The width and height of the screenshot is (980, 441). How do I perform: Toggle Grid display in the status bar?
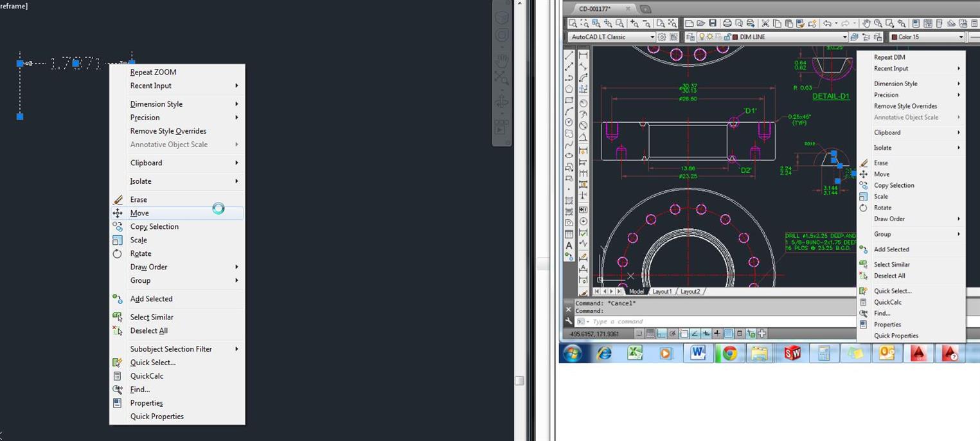(x=650, y=333)
